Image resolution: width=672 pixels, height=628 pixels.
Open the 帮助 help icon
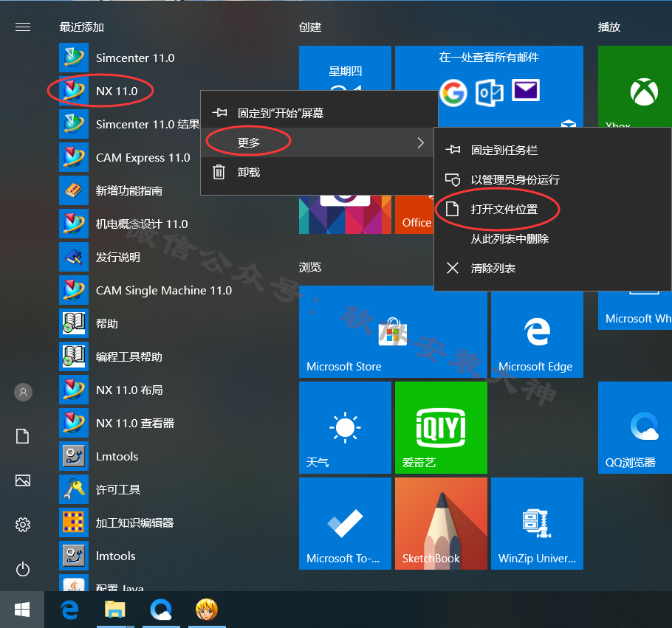click(74, 323)
